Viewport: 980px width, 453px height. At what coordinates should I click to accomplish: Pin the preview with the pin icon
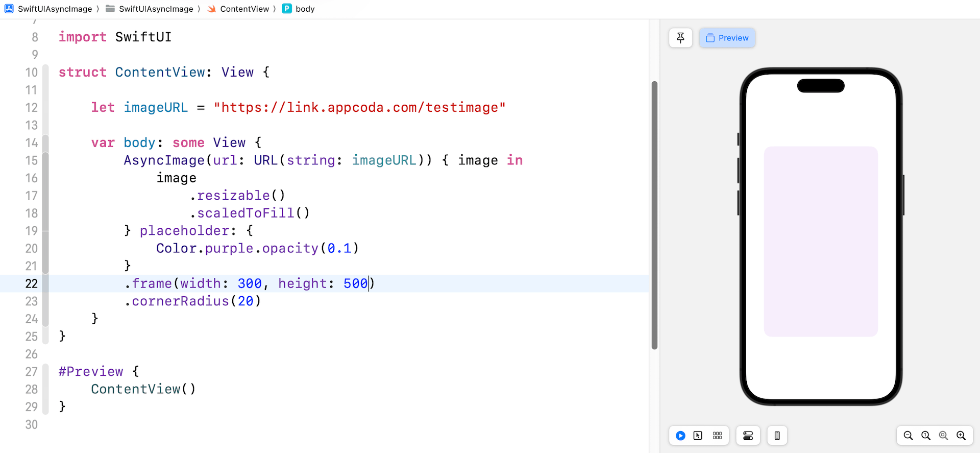680,38
